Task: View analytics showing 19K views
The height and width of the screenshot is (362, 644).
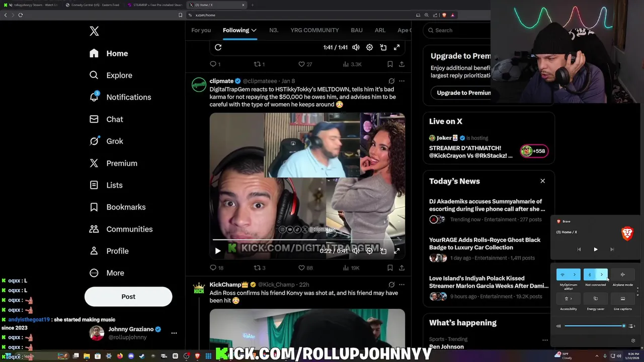Action: tap(351, 268)
